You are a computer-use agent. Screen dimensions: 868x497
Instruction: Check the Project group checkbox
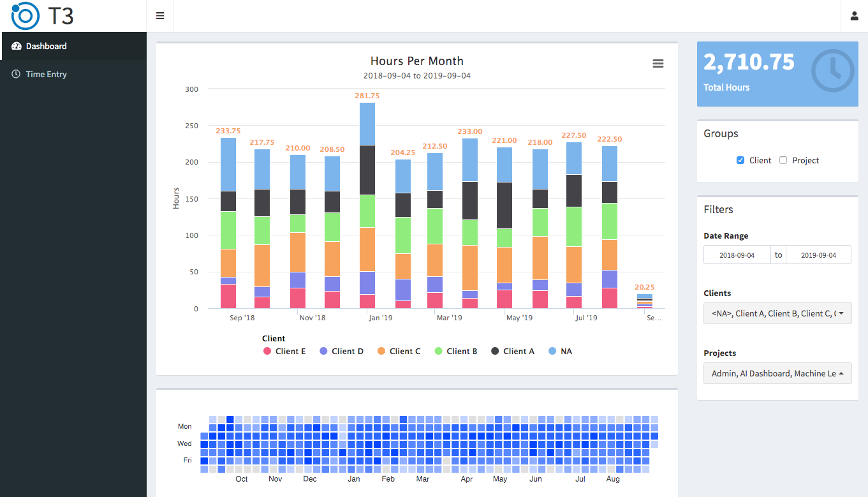click(x=783, y=161)
